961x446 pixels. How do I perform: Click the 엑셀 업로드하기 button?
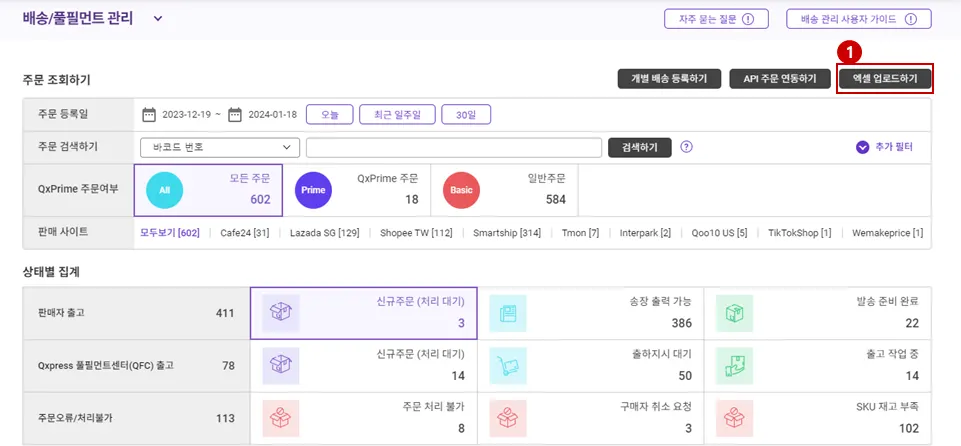click(x=885, y=78)
